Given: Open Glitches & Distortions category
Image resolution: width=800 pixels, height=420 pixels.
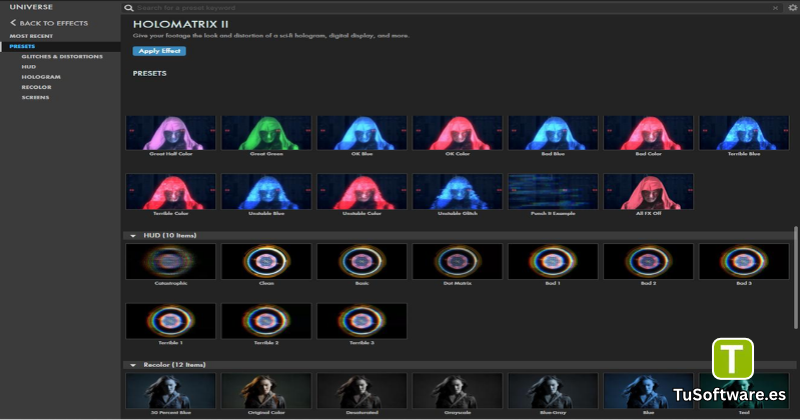Looking at the screenshot, I should tap(62, 57).
